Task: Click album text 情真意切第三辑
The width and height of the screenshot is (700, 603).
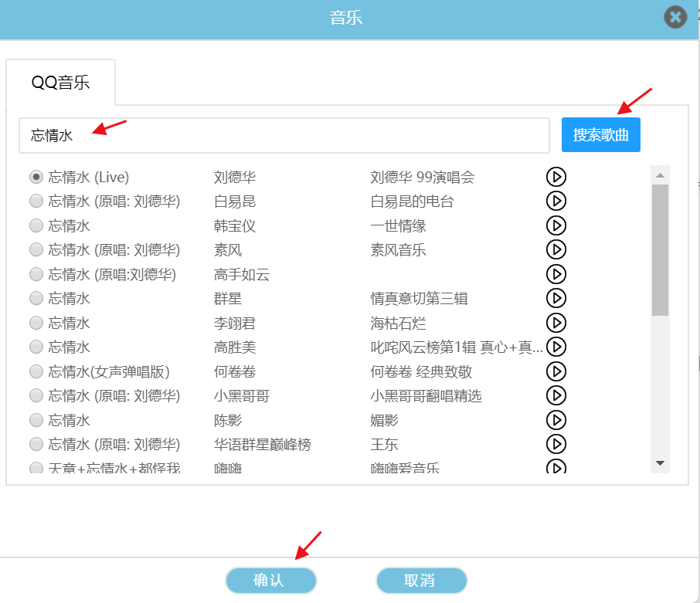Action: coord(420,298)
